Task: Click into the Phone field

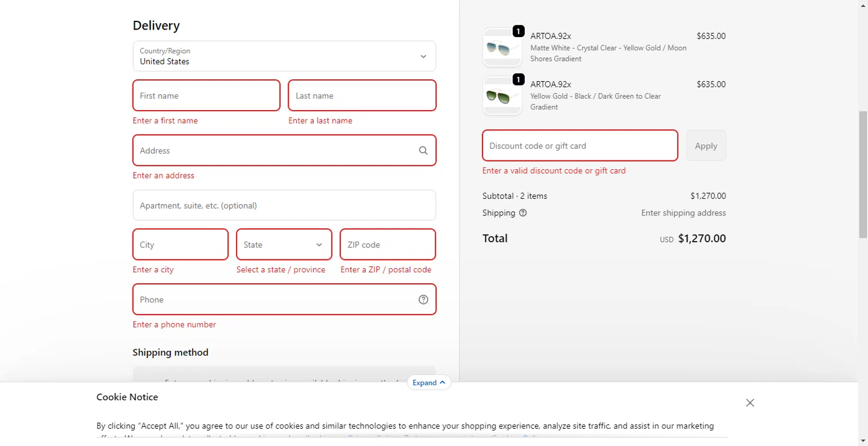Action: click(284, 299)
